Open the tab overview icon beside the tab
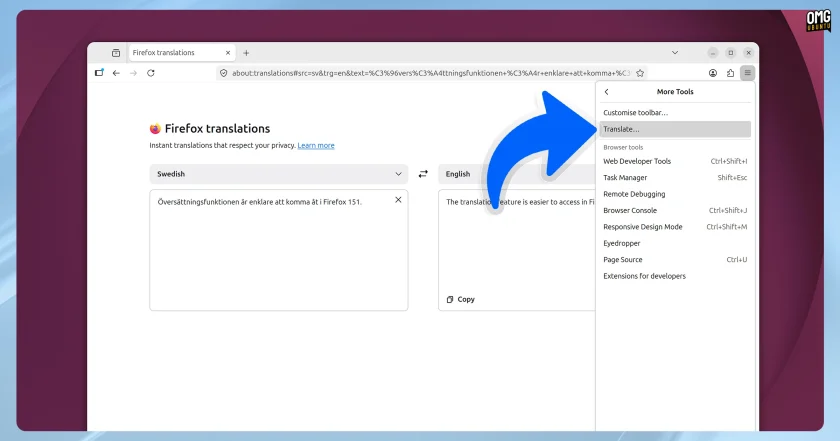This screenshot has height=441, width=840. (x=116, y=53)
